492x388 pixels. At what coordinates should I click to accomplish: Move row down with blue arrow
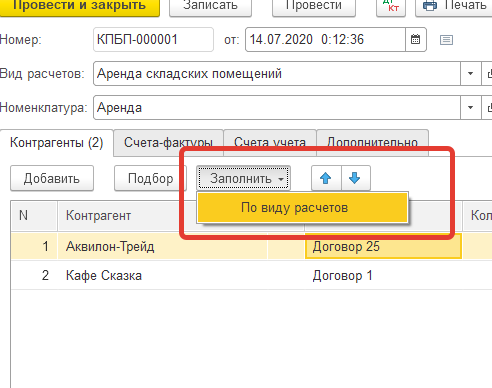pos(355,178)
